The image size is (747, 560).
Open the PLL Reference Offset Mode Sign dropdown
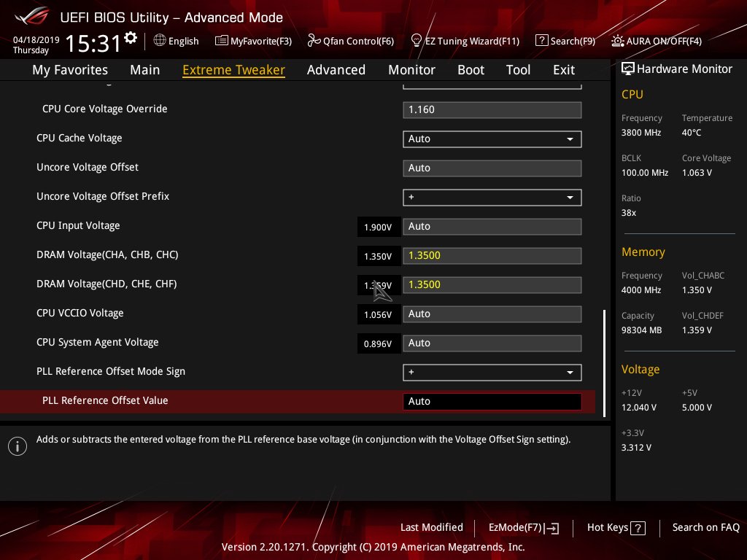pos(492,373)
